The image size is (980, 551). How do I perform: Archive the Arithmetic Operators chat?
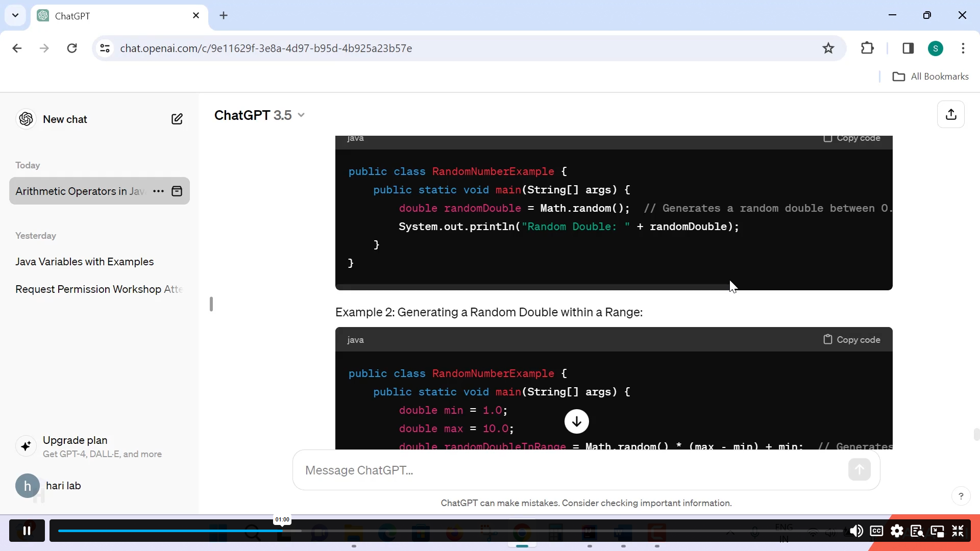click(177, 191)
